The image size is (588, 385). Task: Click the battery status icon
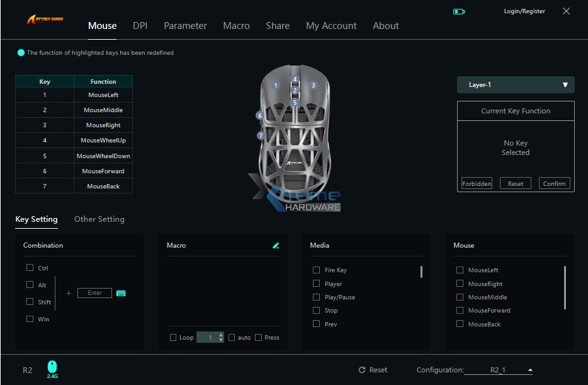[459, 11]
